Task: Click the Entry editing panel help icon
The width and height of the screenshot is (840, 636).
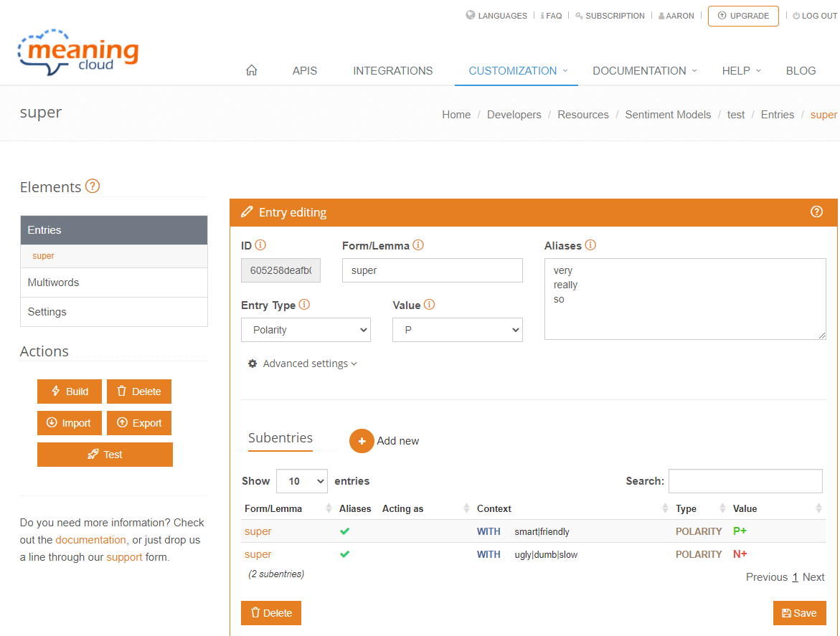Action: coord(816,212)
